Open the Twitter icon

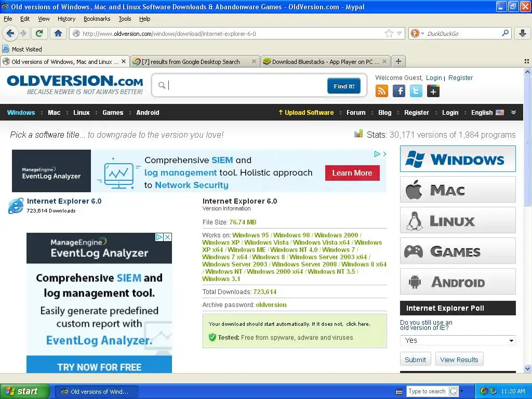click(416, 91)
